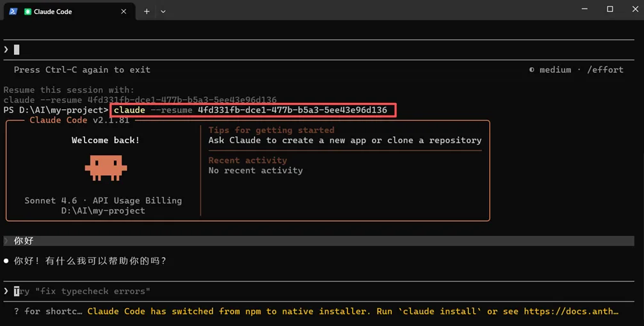
Task: Click the 'medium' effort level indicator
Action: pos(555,70)
